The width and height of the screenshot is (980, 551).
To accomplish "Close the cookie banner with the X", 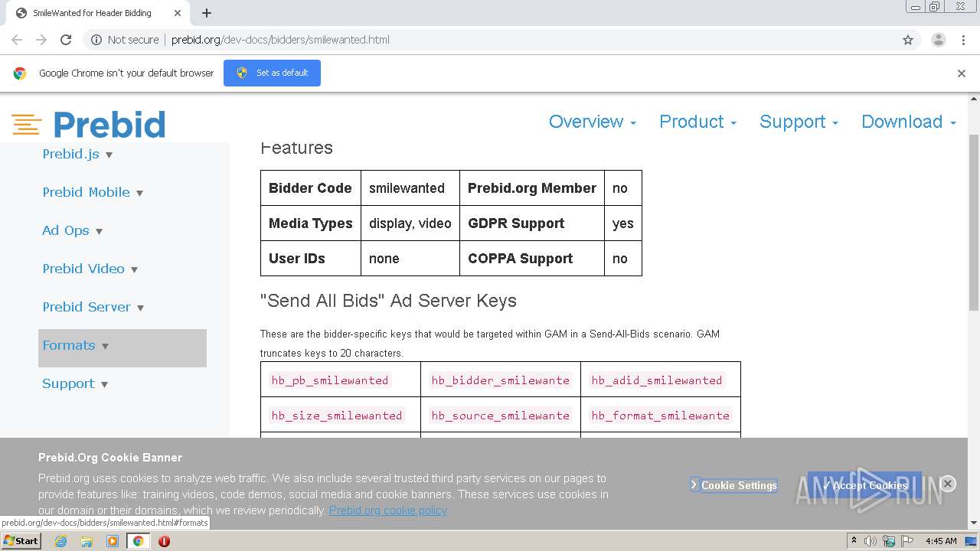I will (948, 484).
